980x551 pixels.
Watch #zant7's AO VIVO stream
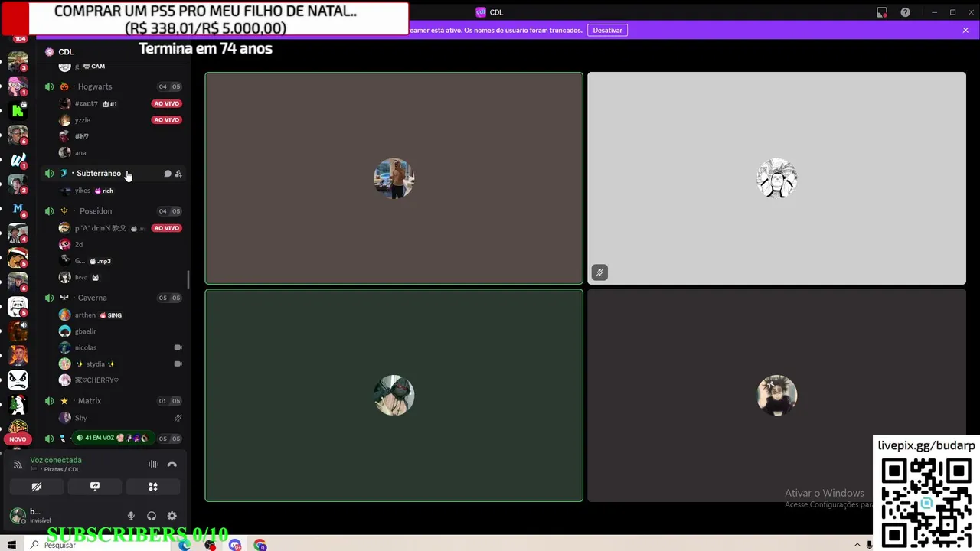[166, 103]
